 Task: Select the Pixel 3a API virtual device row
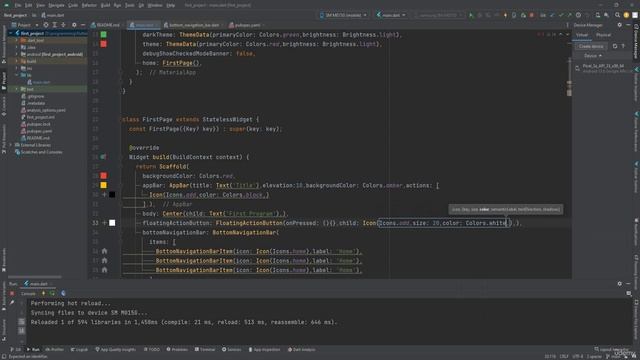pyautogui.click(x=603, y=68)
